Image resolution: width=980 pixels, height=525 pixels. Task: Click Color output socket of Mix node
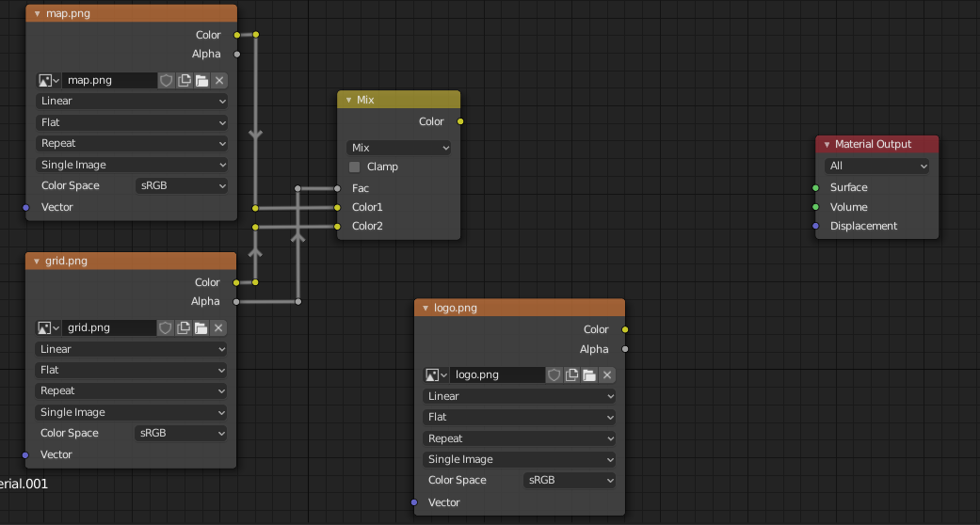(460, 122)
